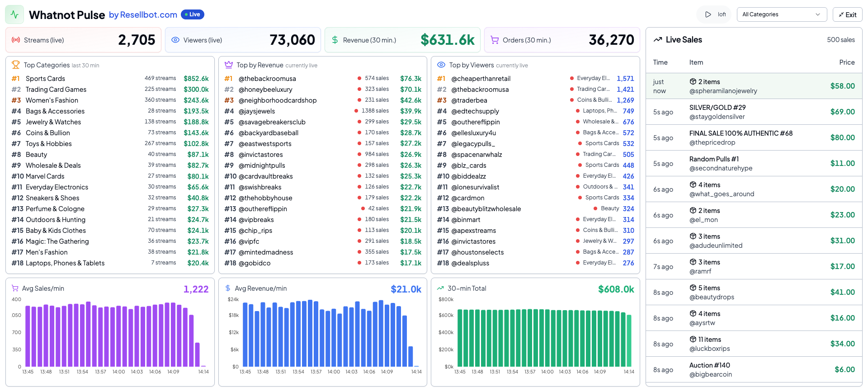Click the $76.3k revenue value
The height and width of the screenshot is (392, 868).
[x=410, y=78]
